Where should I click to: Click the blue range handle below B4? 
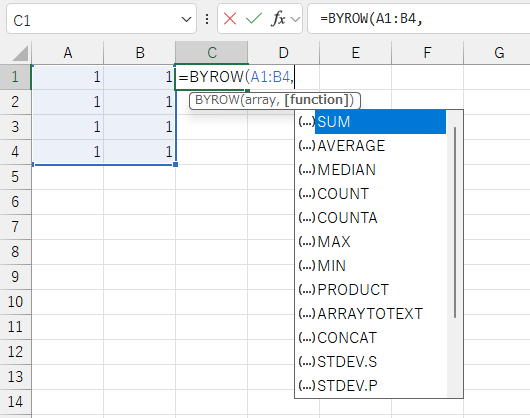(x=175, y=165)
